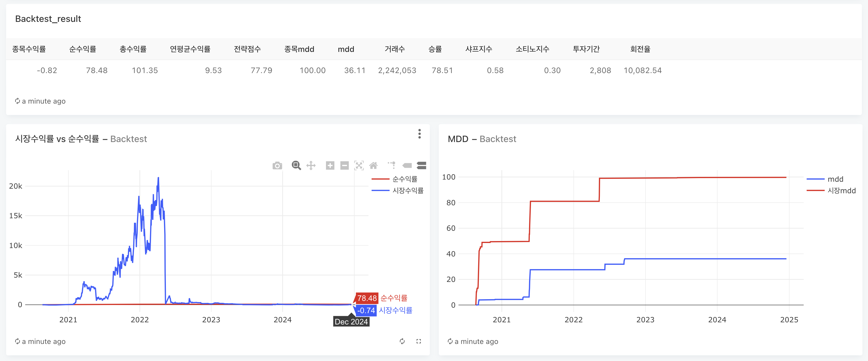Enable show closest data on hover
868x361 pixels.
point(407,165)
